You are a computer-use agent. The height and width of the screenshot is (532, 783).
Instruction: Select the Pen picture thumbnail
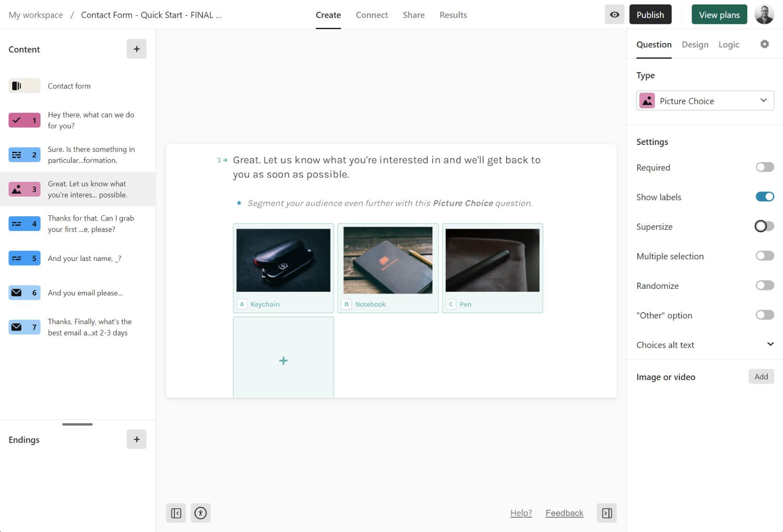492,260
